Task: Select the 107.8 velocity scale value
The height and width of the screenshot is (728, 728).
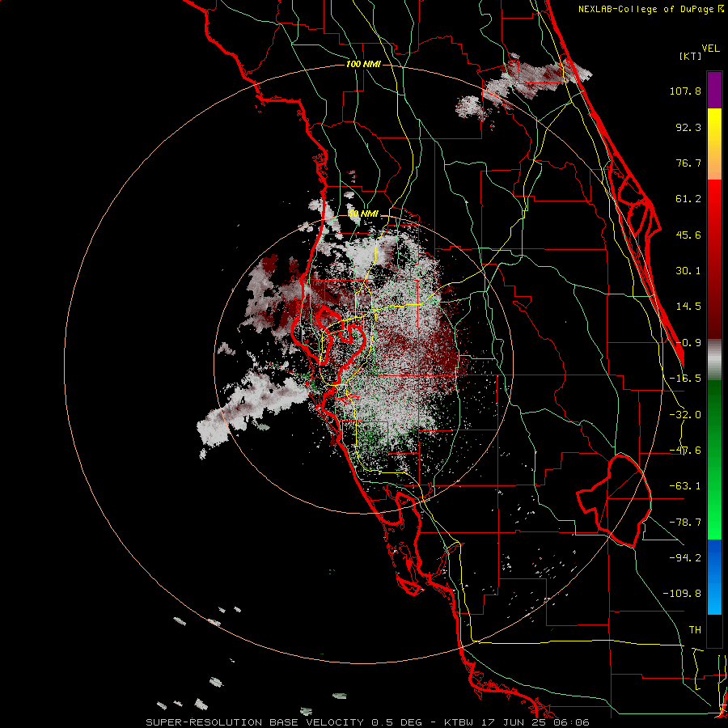Action: click(685, 91)
